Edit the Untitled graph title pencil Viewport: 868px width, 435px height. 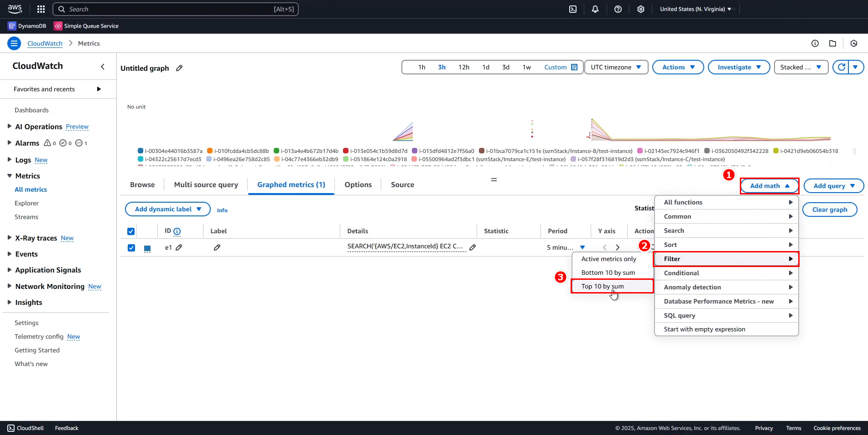click(x=179, y=68)
